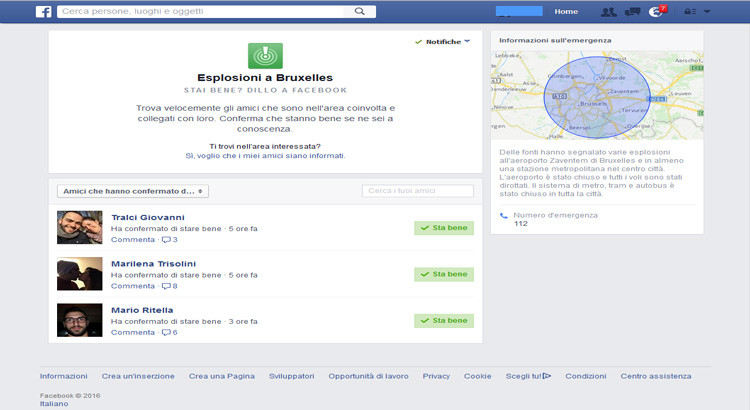Click the emergency number 112
The image size is (750, 410).
pos(520,223)
